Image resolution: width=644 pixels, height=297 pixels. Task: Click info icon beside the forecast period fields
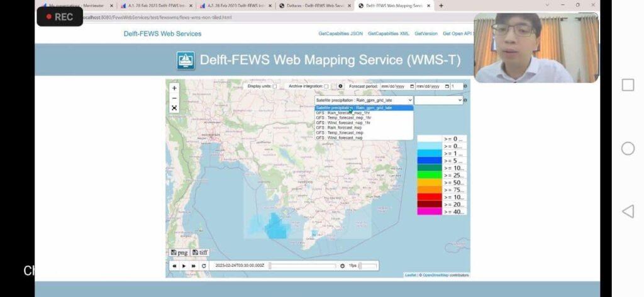click(x=465, y=87)
